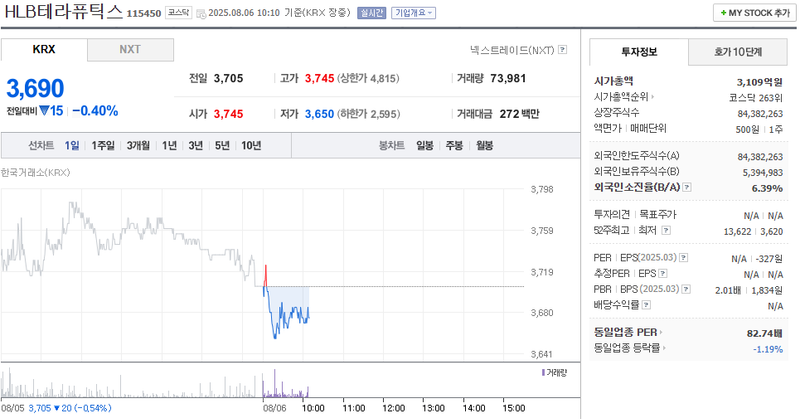Click the 넥스트레이드(NXT) link

pyautogui.click(x=512, y=50)
